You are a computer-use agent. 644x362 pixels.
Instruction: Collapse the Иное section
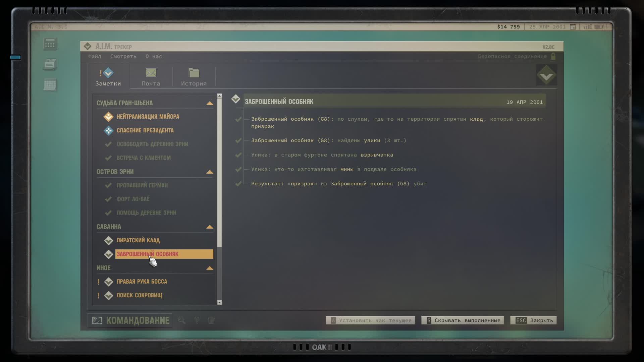210,268
